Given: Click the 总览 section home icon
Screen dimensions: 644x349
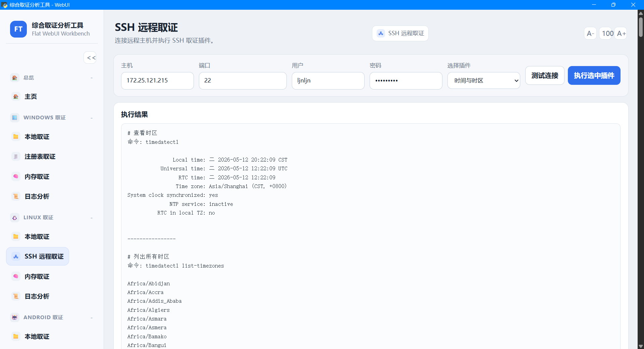Looking at the screenshot, I should pyautogui.click(x=14, y=77).
